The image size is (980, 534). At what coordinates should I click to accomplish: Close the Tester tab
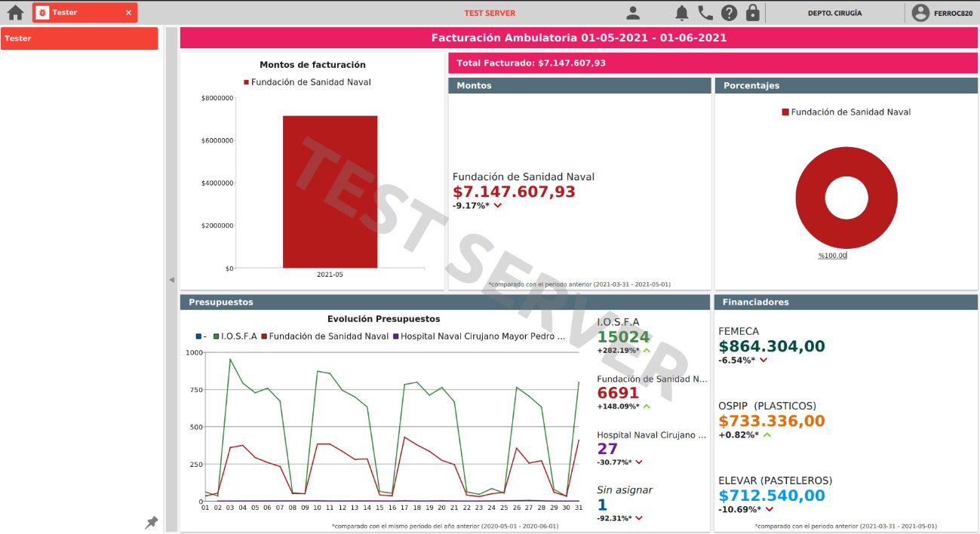[128, 13]
